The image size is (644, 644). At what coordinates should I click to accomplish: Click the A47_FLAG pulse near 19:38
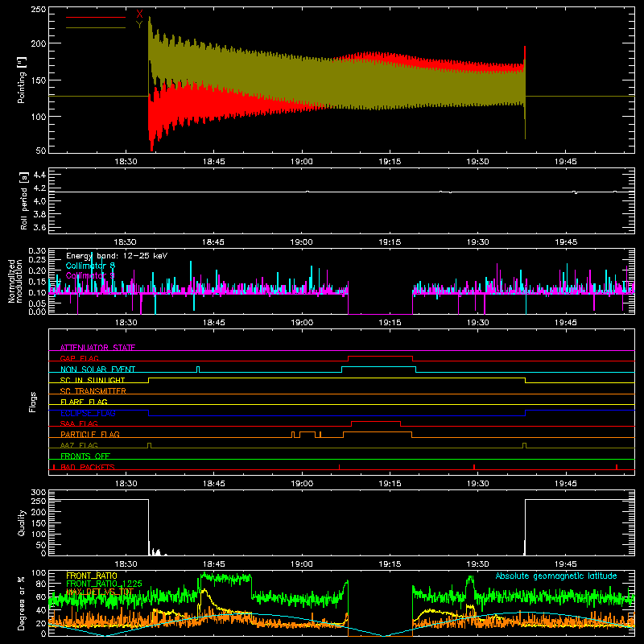coord(524,446)
